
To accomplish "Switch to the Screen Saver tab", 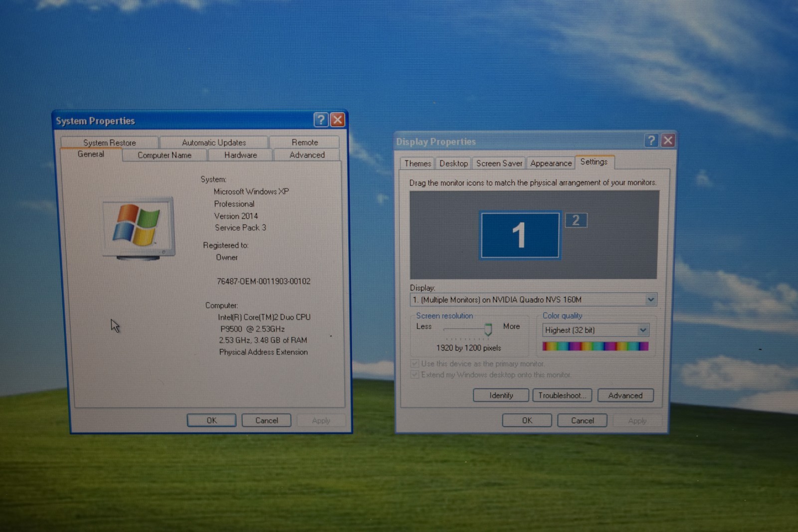I will [499, 164].
